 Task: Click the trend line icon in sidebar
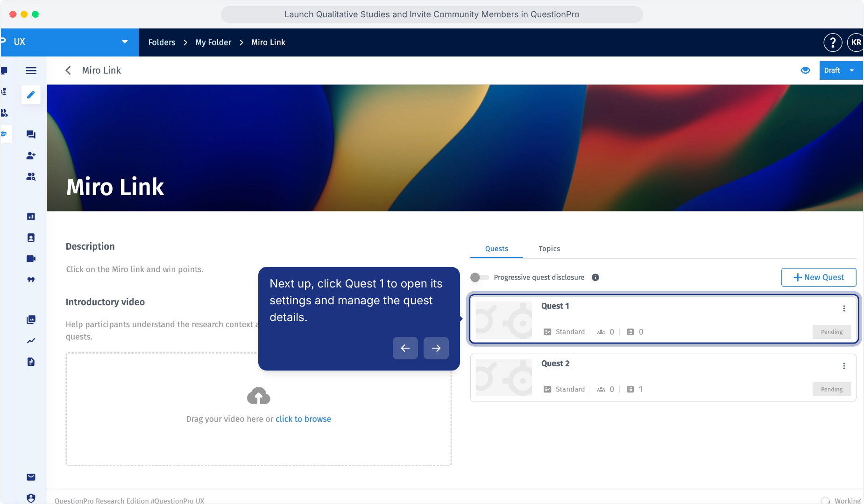point(31,341)
